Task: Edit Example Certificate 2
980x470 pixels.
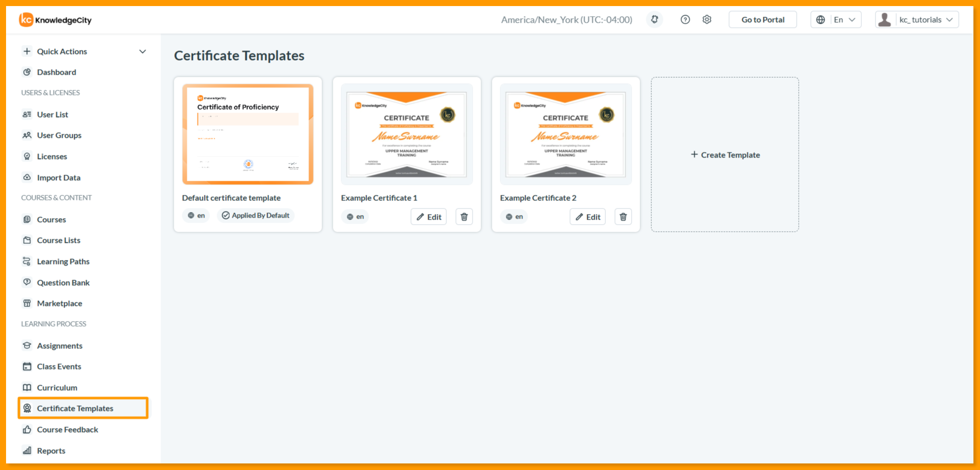Action: tap(588, 217)
